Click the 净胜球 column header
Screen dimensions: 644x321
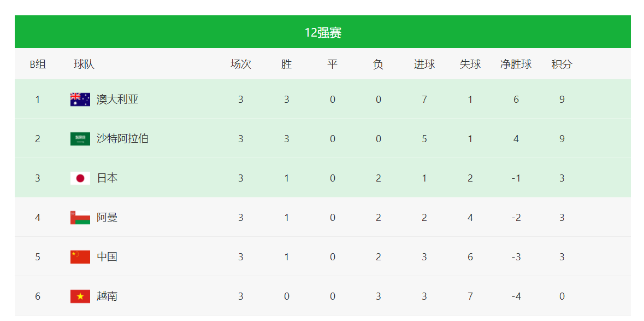[516, 65]
